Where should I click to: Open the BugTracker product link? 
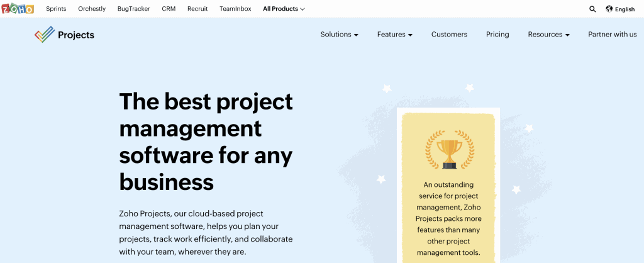pos(133,9)
